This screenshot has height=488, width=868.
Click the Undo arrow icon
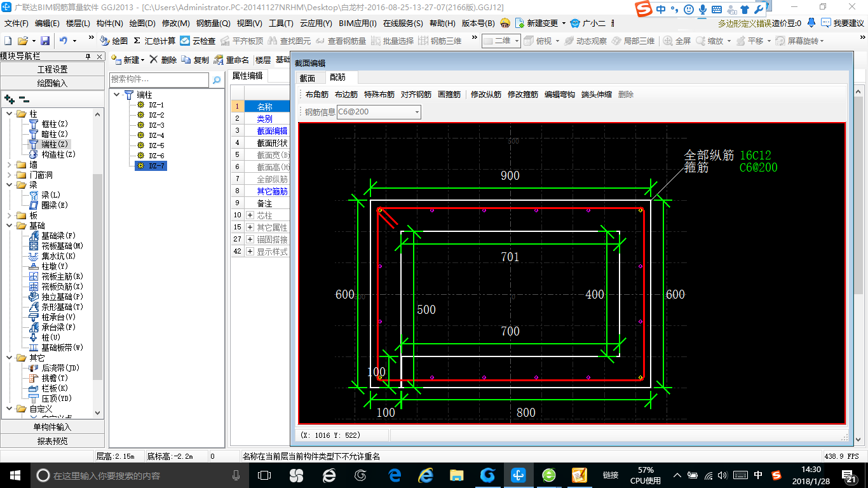click(64, 41)
